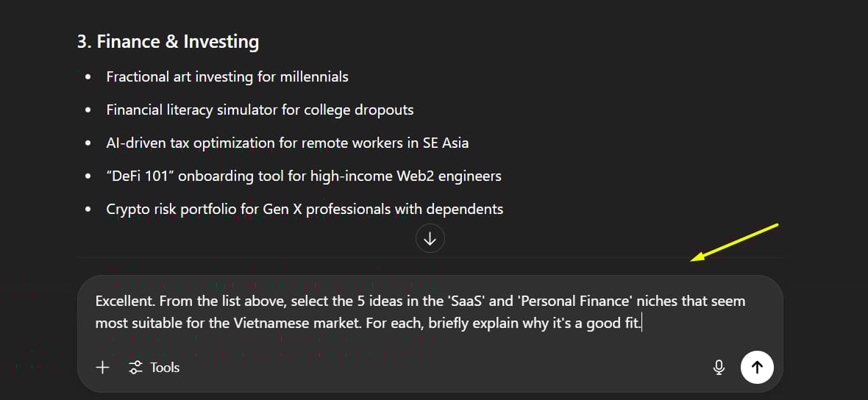Place cursor after "good fit." in draft
Screen dimensions: 868x400
(x=642, y=323)
